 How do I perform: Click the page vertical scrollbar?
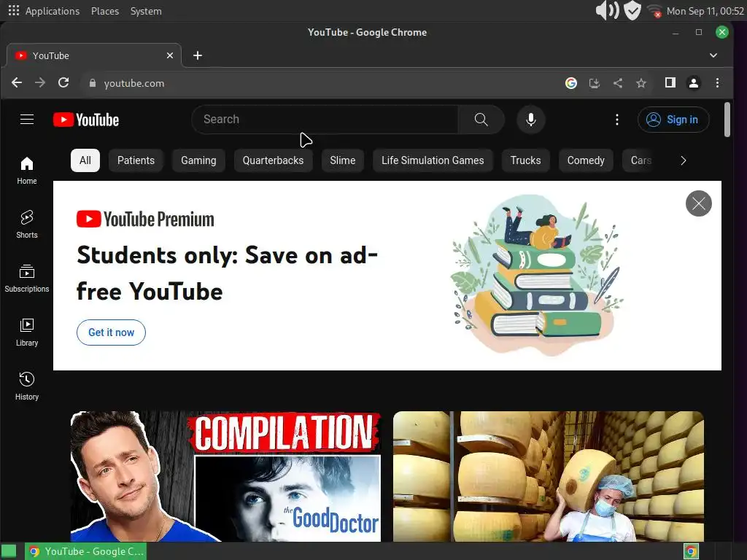pos(727,120)
